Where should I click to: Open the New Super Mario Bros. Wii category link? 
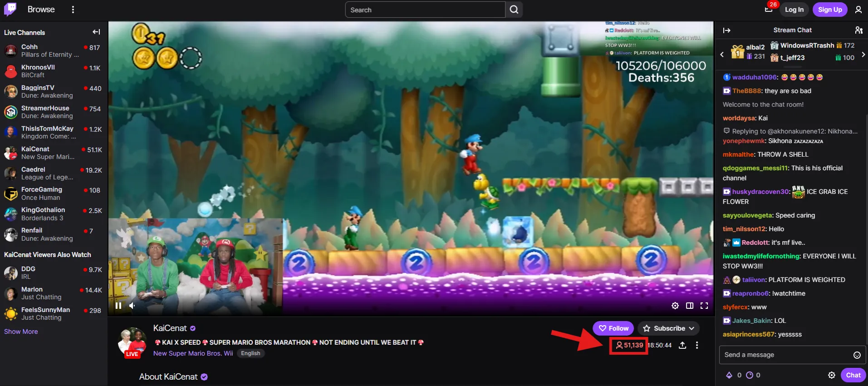[193, 353]
